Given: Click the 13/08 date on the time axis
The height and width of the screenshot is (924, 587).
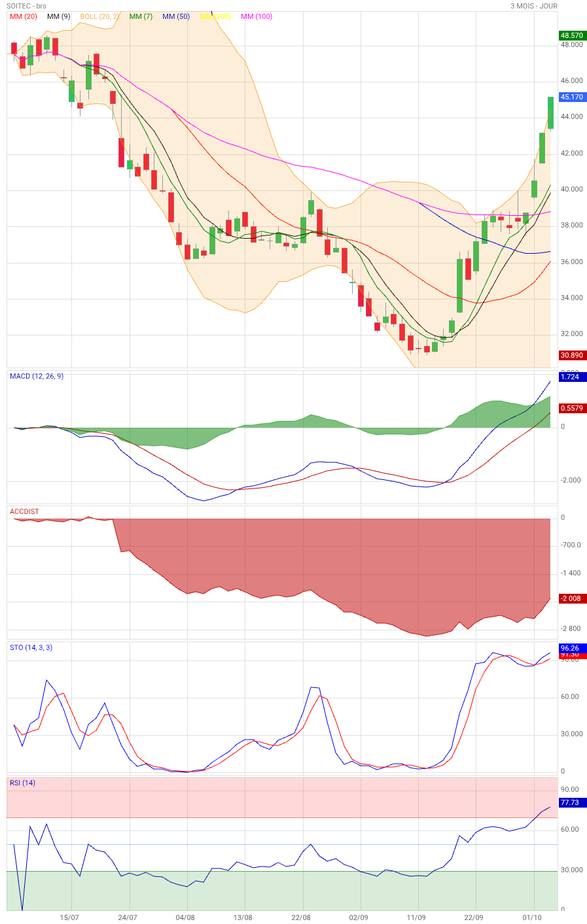Looking at the screenshot, I should tap(243, 917).
